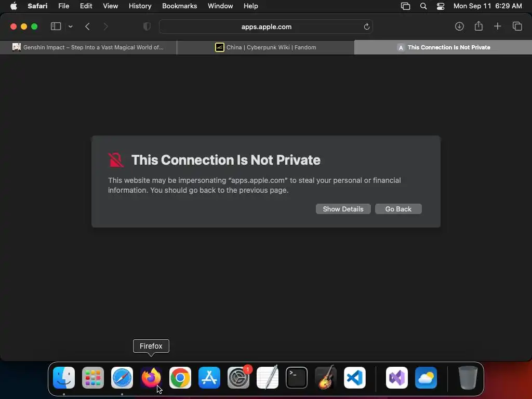Viewport: 532px width, 399px height.
Task: Open Visual Studio Code from the Dock
Action: coord(355,378)
